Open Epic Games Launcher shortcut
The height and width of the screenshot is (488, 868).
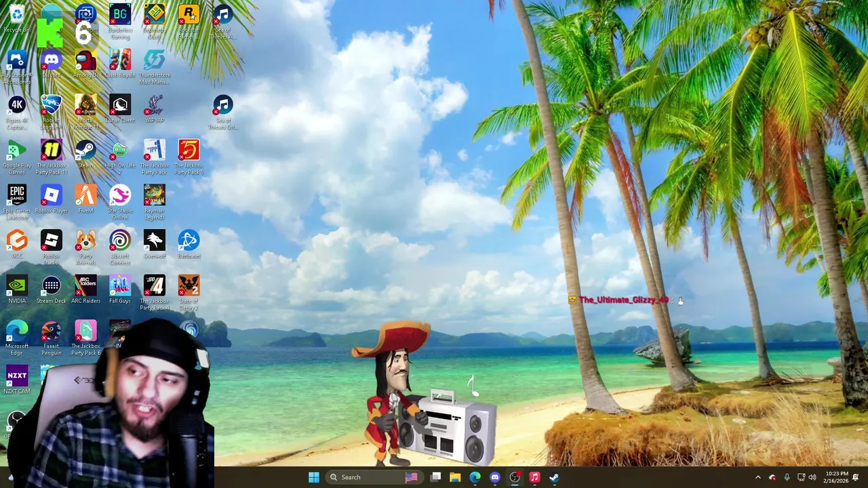[x=16, y=203]
